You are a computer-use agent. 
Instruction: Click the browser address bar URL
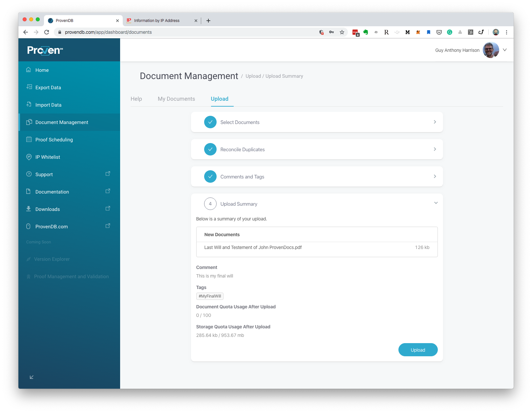108,32
